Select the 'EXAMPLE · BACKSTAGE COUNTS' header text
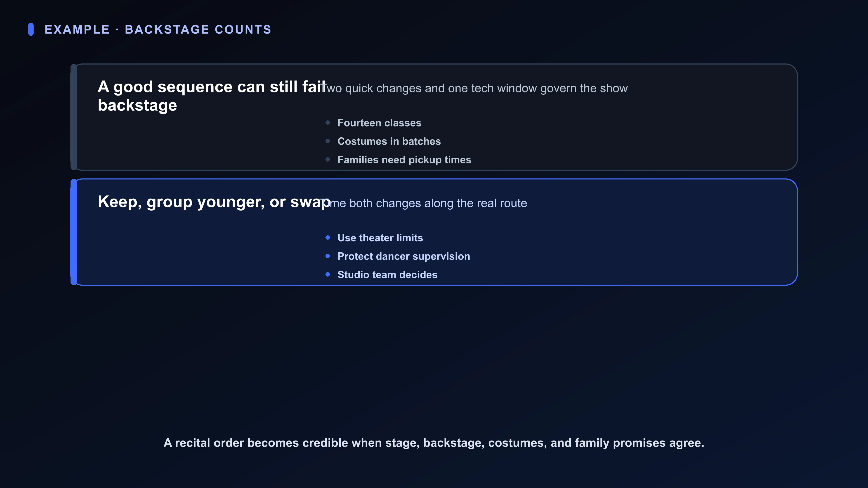Viewport: 868px width, 488px height. 158,30
